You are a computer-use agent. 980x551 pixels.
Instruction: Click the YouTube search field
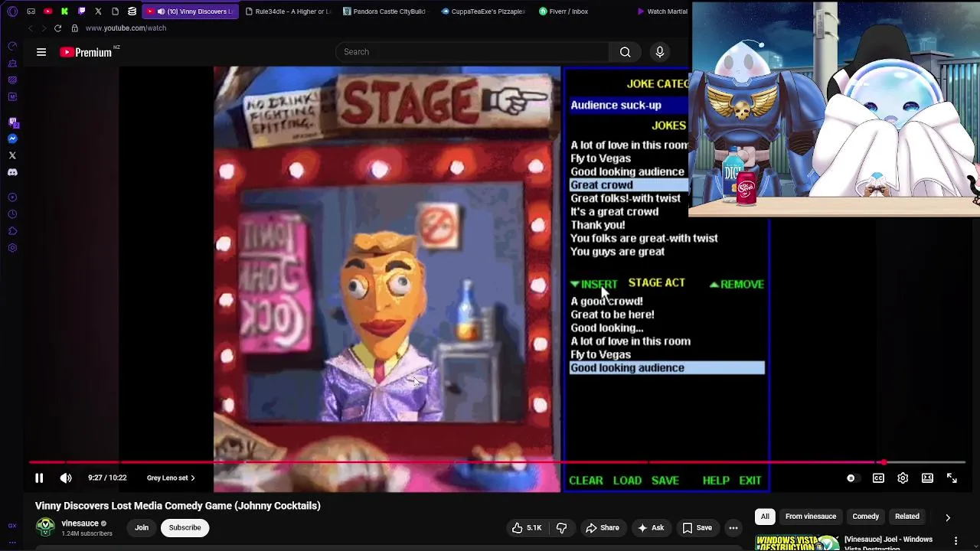point(471,52)
